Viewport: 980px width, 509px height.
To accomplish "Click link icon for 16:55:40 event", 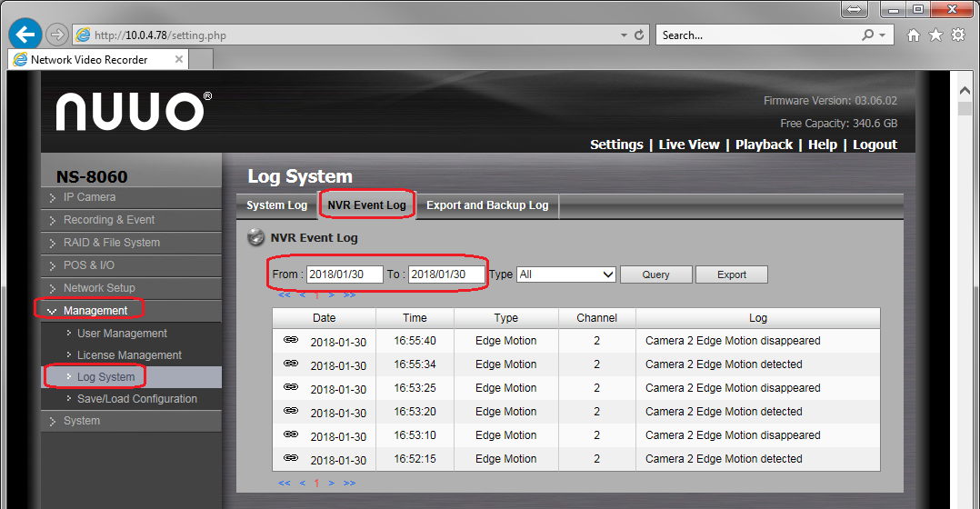I will 291,341.
